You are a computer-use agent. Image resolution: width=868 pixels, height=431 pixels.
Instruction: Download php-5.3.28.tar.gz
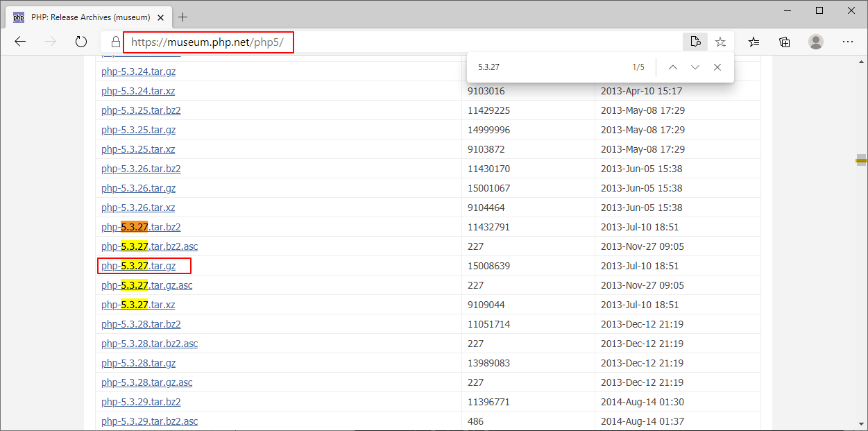139,363
